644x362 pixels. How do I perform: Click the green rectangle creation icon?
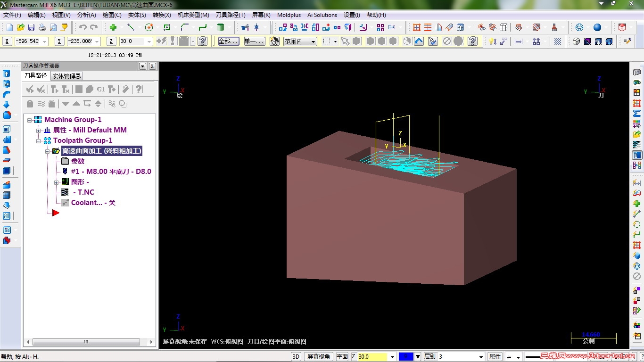coord(167,27)
